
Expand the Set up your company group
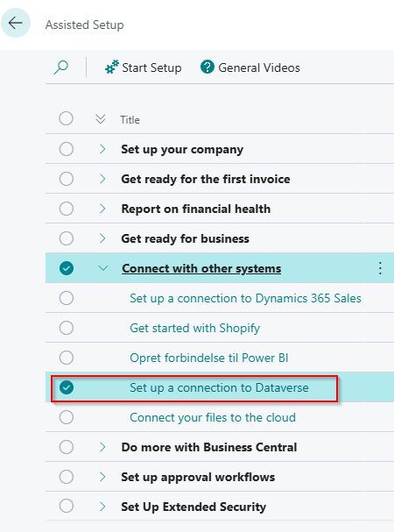pos(102,149)
